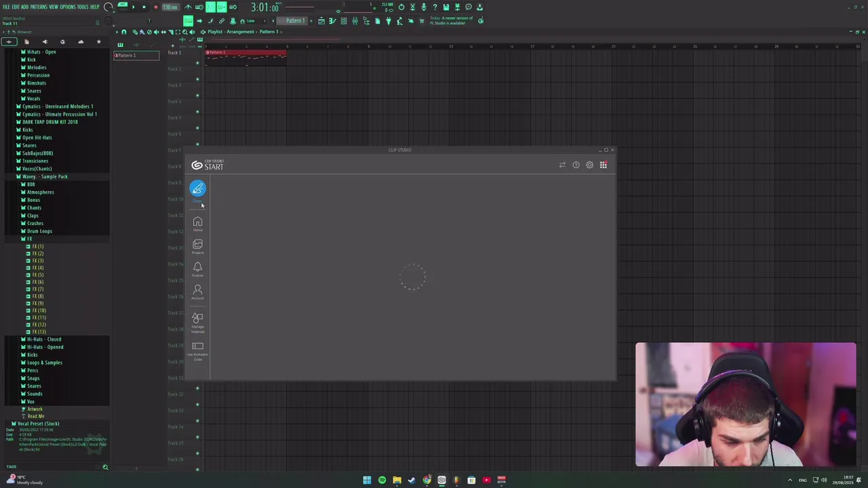868x488 pixels.
Task: Click the FL Studio record button
Action: 155,7
